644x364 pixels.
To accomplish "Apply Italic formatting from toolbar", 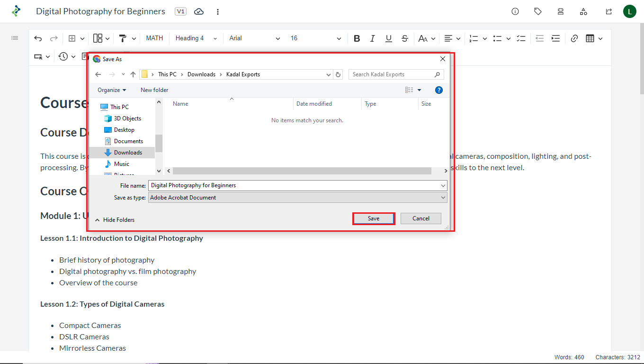I will coord(373,38).
